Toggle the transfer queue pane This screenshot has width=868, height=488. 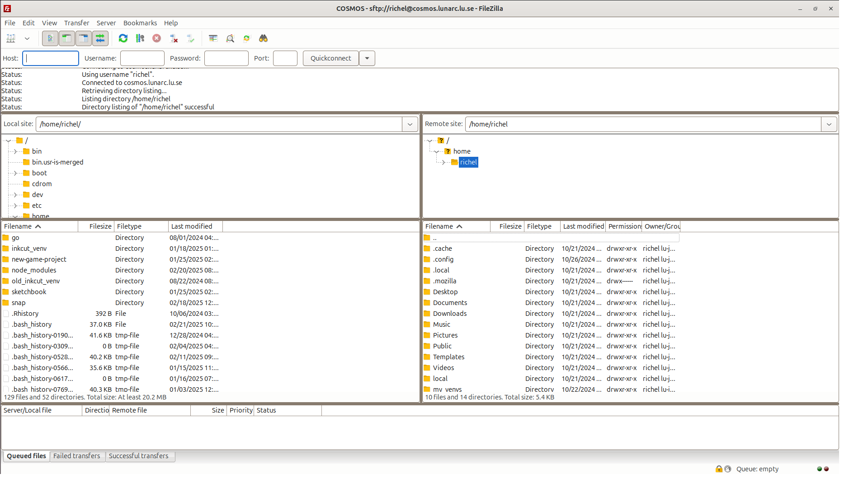[x=100, y=38]
